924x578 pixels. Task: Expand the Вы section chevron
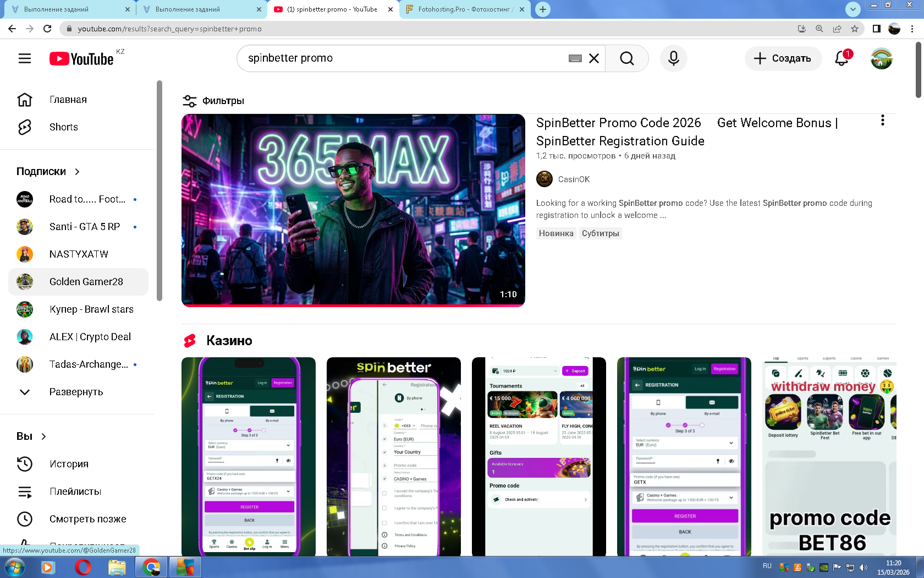coord(43,437)
